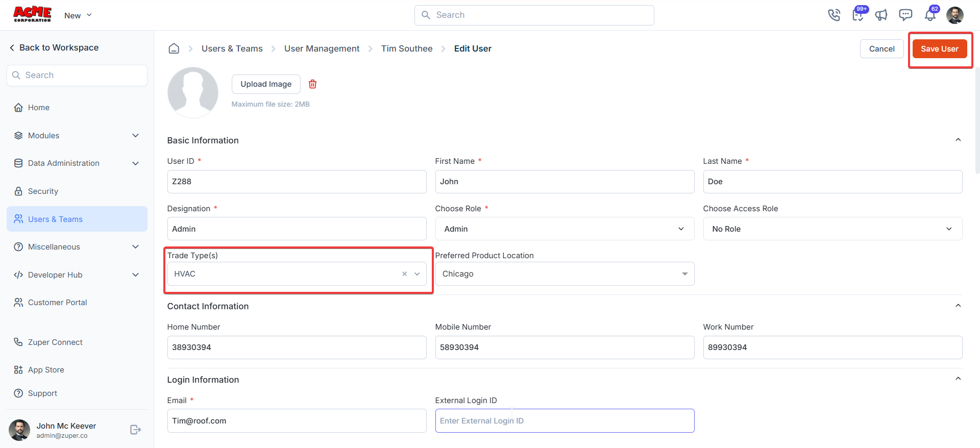Click the top global Search field
The image size is (980, 448).
534,15
